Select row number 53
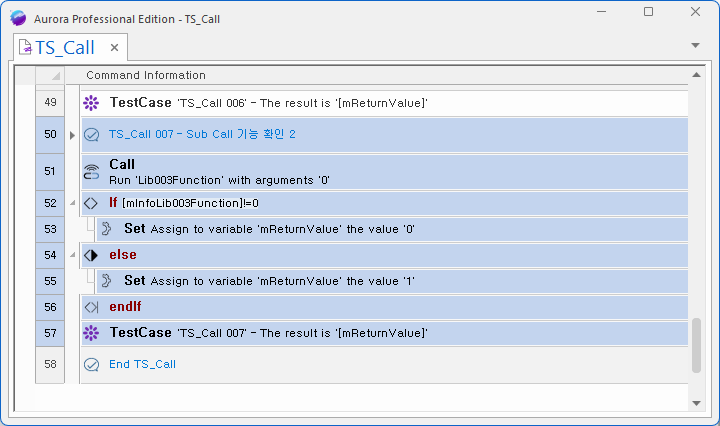 pyautogui.click(x=50, y=229)
